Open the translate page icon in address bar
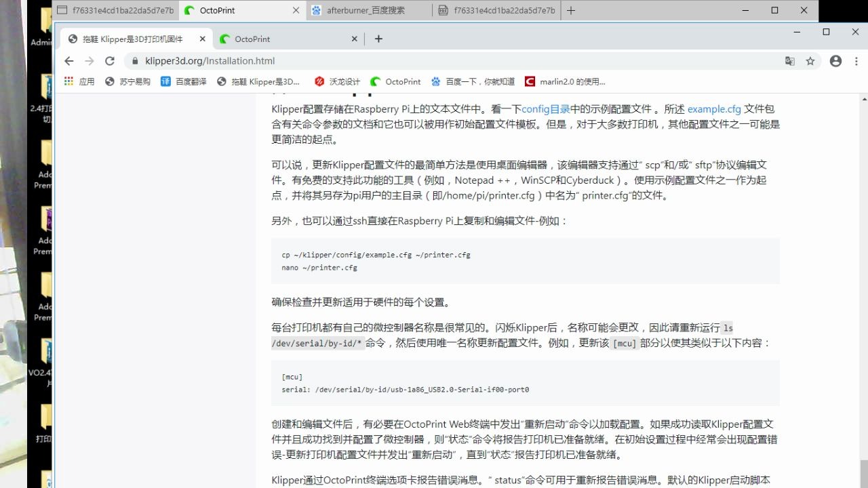868x488 pixels. click(790, 61)
